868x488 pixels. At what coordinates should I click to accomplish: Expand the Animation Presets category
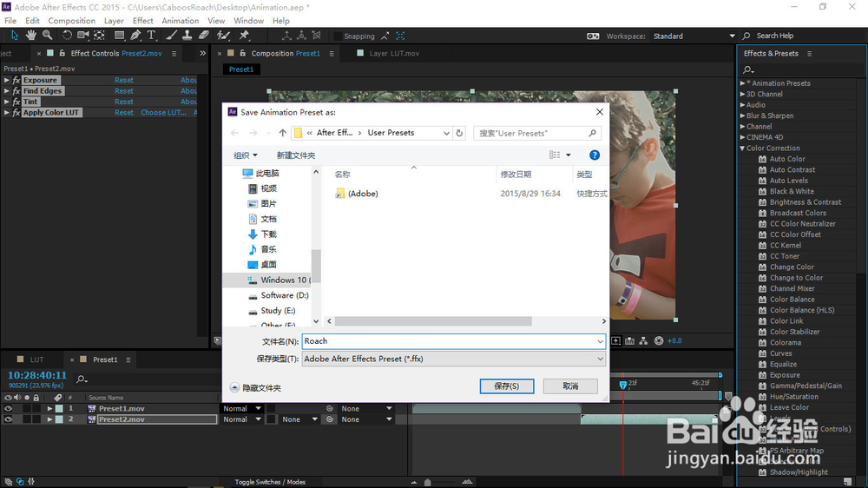[742, 83]
